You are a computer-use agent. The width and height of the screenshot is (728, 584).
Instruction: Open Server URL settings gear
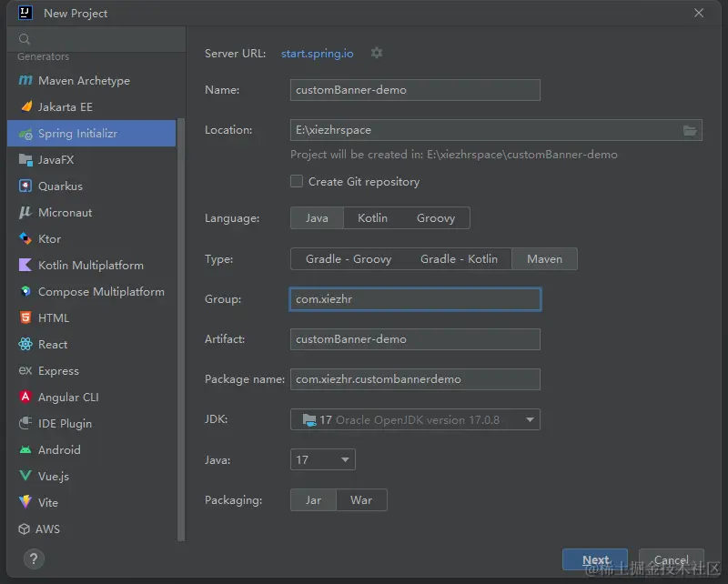click(377, 53)
